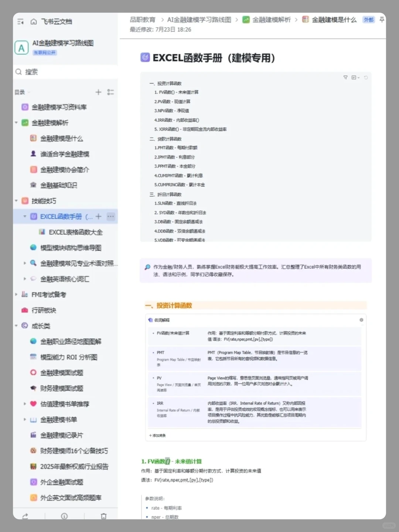Open 外企金融面试题 page
The width and height of the screenshot is (399, 532).
pyautogui.click(x=62, y=482)
